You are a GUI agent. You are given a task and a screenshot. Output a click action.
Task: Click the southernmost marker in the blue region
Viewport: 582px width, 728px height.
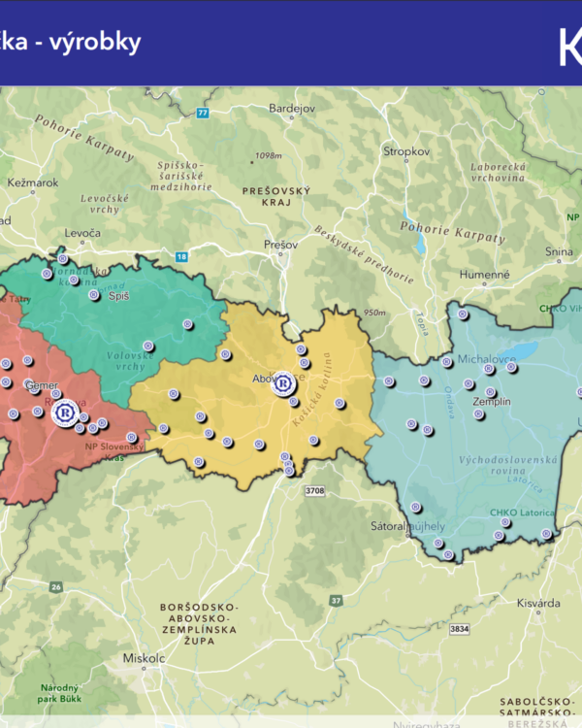point(448,554)
